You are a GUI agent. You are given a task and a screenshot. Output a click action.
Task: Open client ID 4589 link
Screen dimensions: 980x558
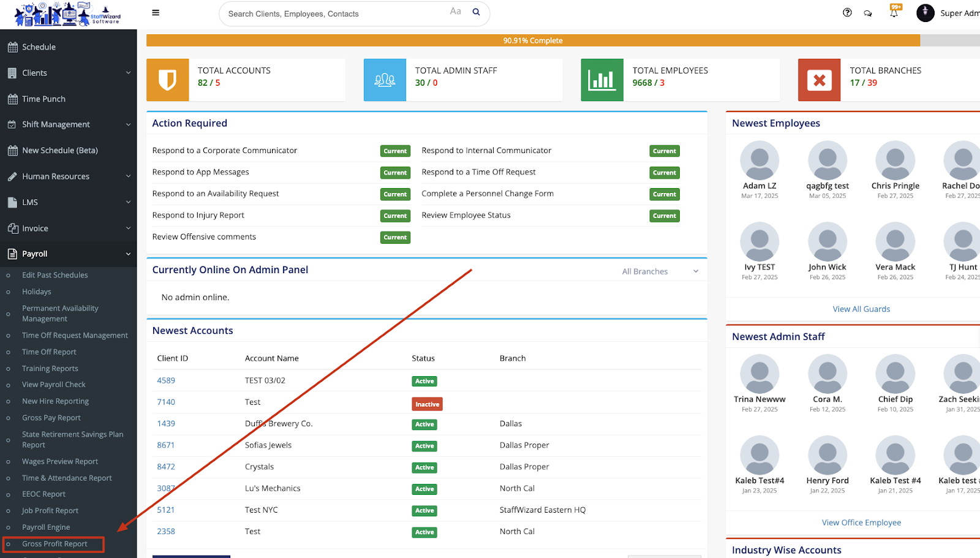[x=166, y=380]
